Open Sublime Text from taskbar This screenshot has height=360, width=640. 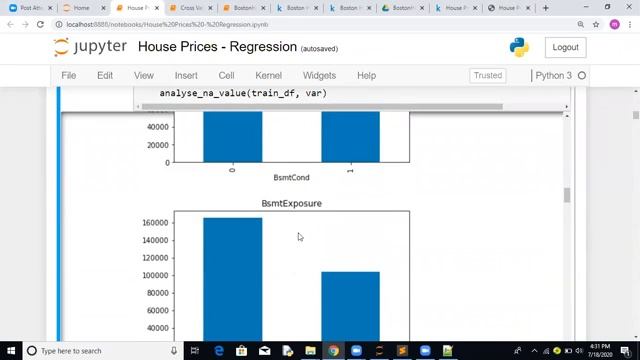click(x=402, y=351)
